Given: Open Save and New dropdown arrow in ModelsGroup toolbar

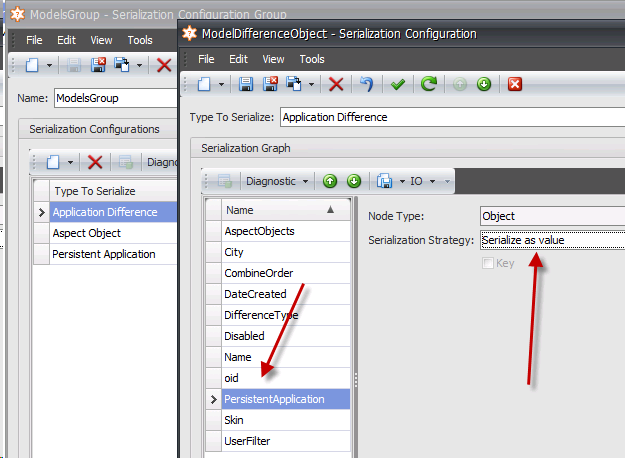Looking at the screenshot, I should point(139,65).
